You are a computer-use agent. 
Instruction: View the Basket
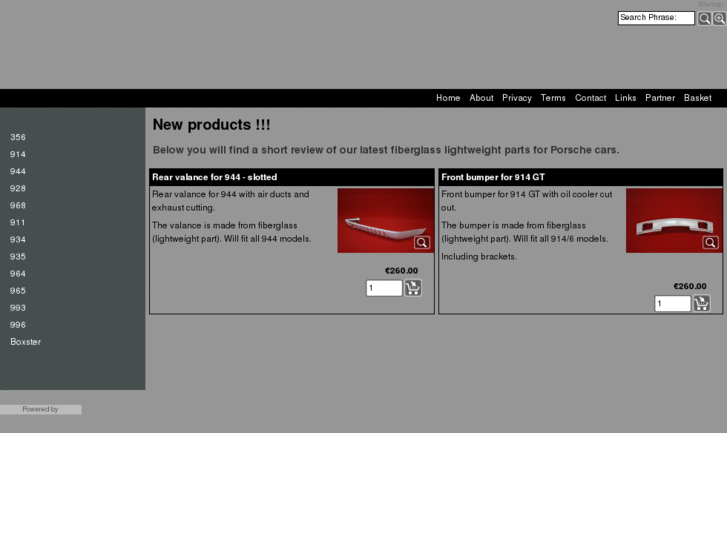tap(697, 98)
